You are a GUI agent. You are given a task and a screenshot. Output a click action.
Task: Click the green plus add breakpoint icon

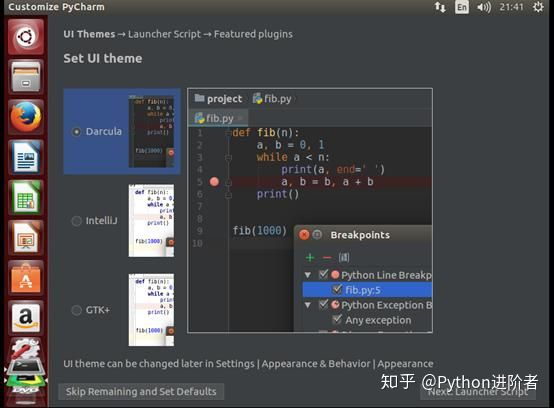(310, 258)
